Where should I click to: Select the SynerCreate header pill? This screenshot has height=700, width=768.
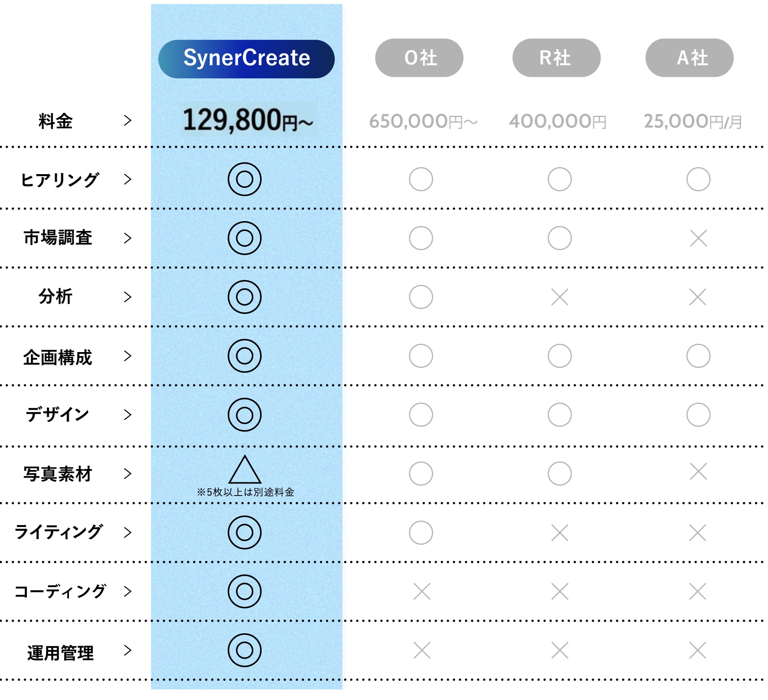pos(246,59)
